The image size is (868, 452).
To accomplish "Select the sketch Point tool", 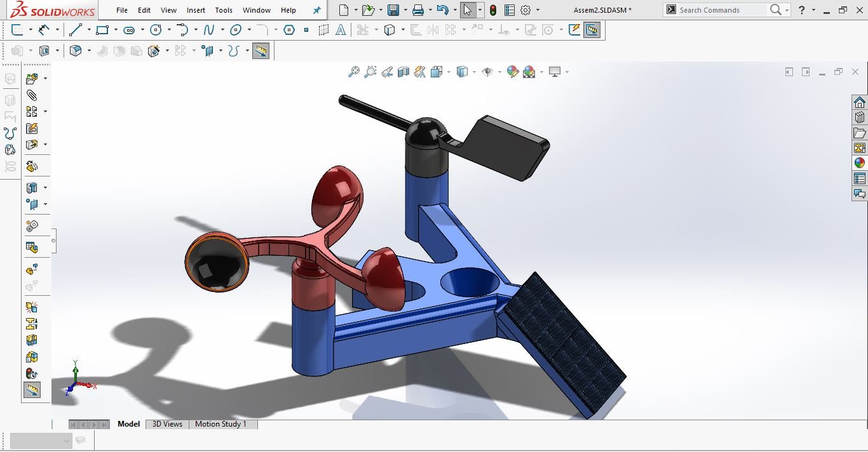I will point(306,30).
